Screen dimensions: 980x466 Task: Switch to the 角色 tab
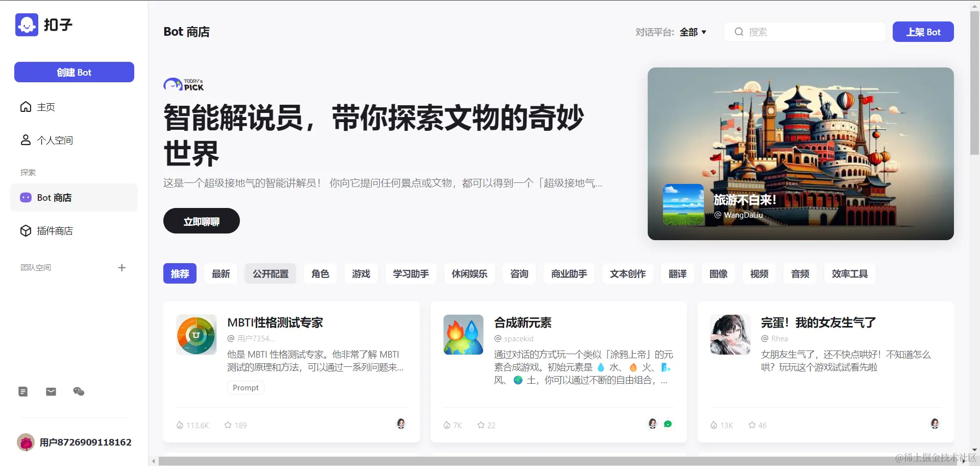pyautogui.click(x=321, y=274)
